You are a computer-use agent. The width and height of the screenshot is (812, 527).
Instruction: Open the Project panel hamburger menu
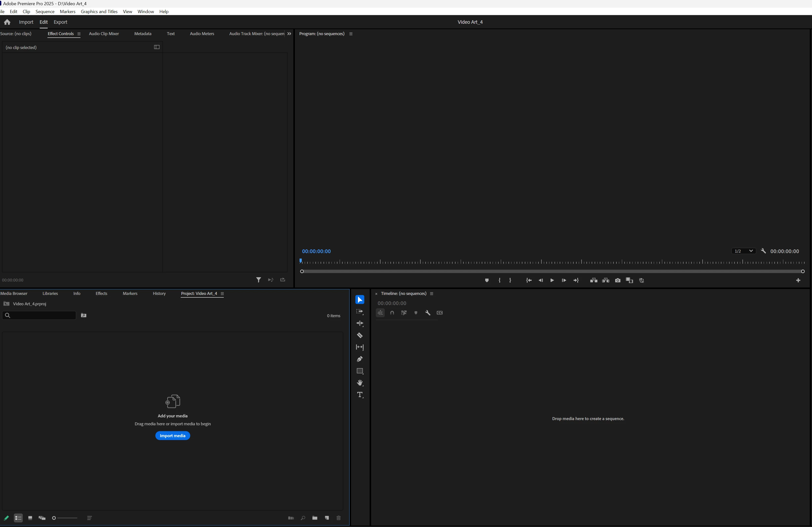click(x=222, y=293)
